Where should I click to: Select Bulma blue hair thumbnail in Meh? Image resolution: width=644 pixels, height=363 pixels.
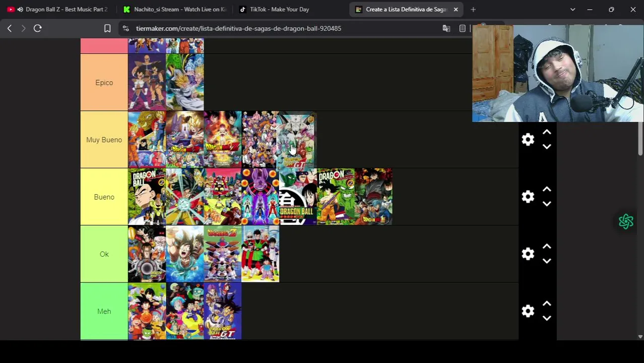185,312
